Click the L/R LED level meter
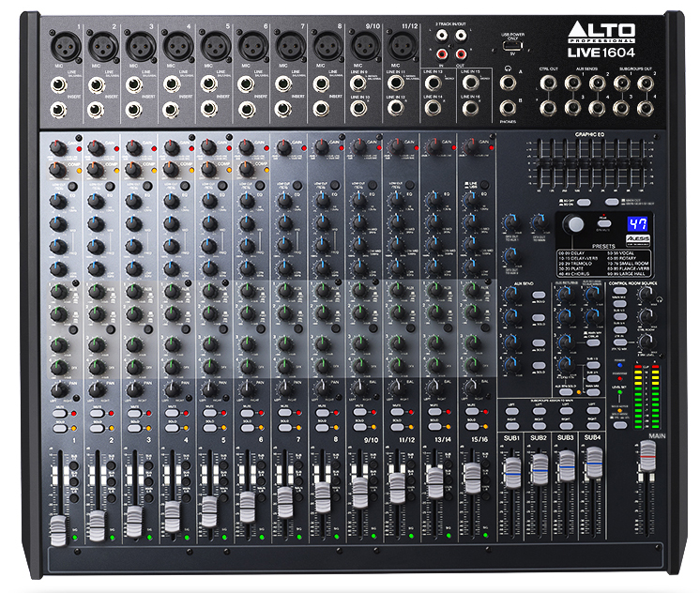This screenshot has width=700, height=593. point(647,398)
